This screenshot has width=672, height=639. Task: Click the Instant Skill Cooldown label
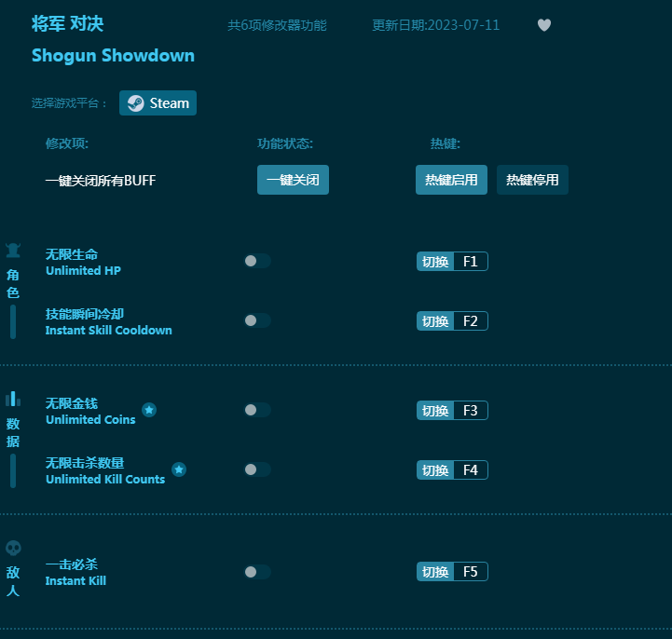tap(108, 330)
